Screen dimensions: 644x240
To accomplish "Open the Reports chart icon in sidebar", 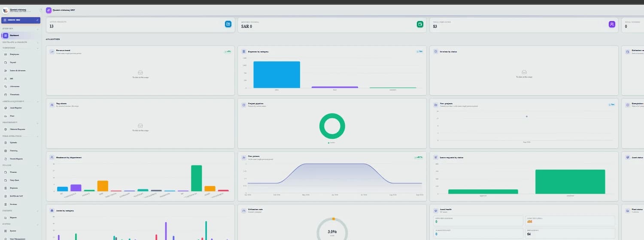I will pyautogui.click(x=6, y=218).
